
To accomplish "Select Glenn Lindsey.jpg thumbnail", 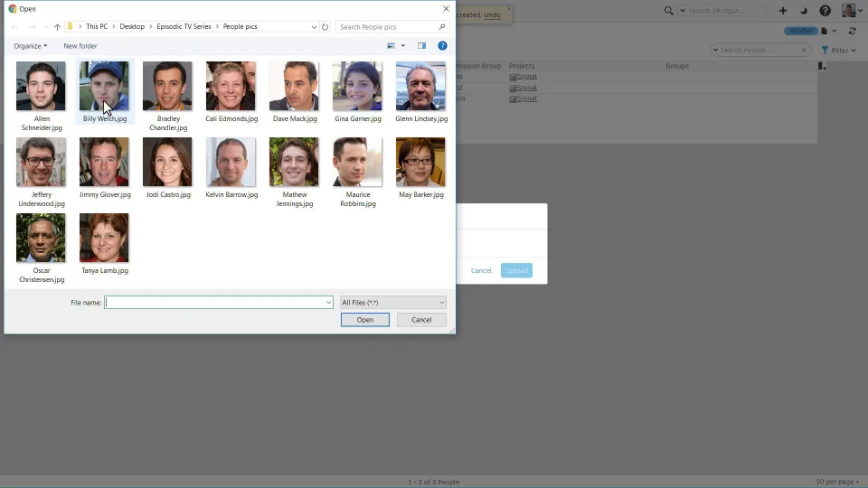I will click(x=420, y=87).
